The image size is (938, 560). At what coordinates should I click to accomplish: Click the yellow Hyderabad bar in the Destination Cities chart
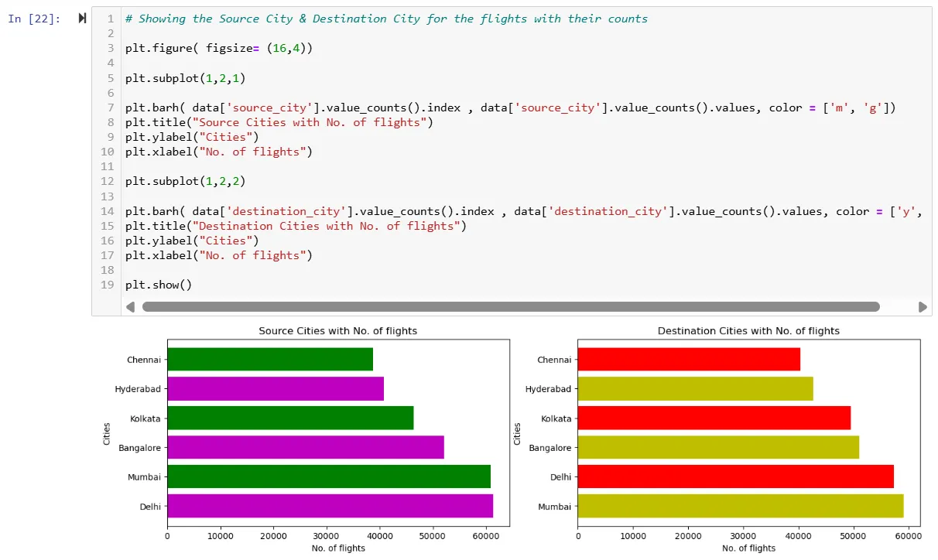695,388
